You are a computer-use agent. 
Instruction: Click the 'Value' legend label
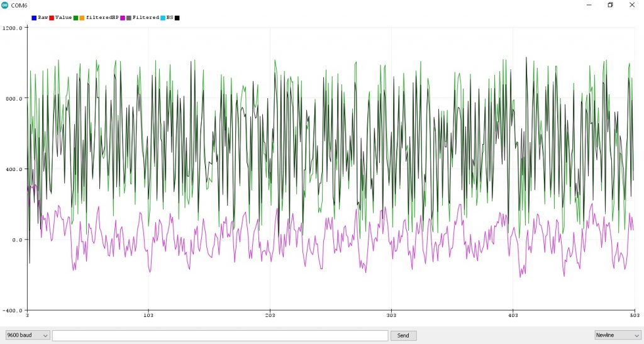[x=64, y=17]
